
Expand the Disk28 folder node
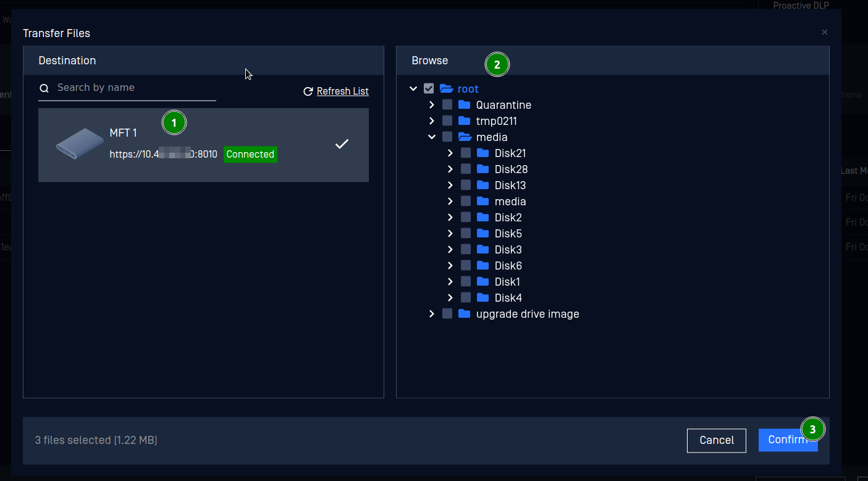pos(450,169)
